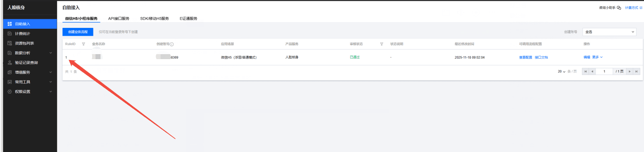Go to the next page
This screenshot has width=644, height=152.
tap(630, 72)
